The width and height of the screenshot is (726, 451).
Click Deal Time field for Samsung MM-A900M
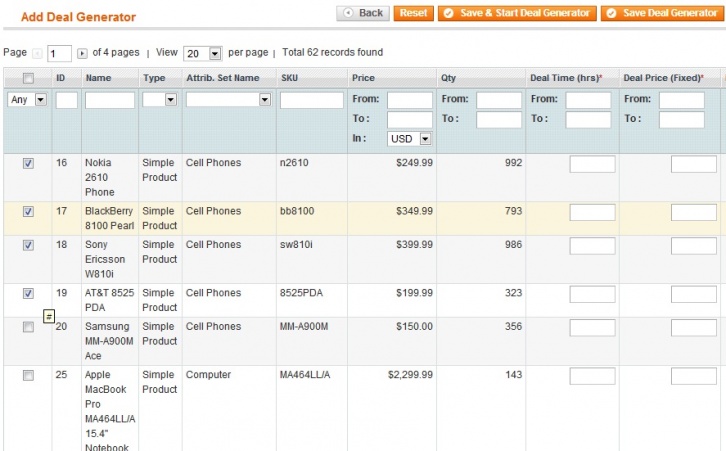point(592,327)
